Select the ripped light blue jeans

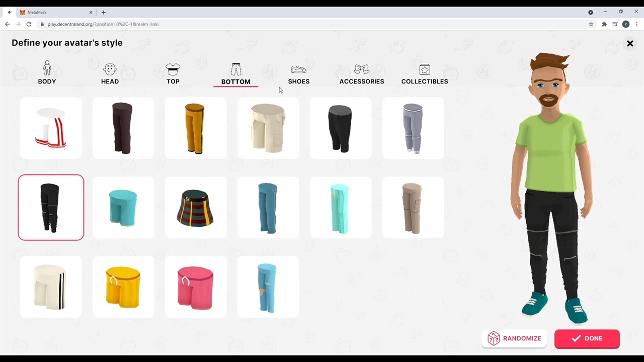tap(268, 287)
